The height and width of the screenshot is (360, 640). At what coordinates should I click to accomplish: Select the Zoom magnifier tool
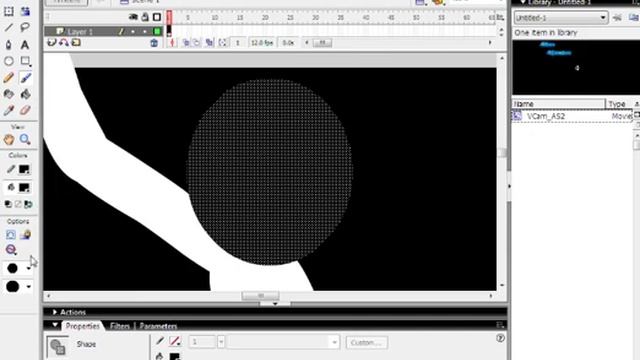click(25, 140)
